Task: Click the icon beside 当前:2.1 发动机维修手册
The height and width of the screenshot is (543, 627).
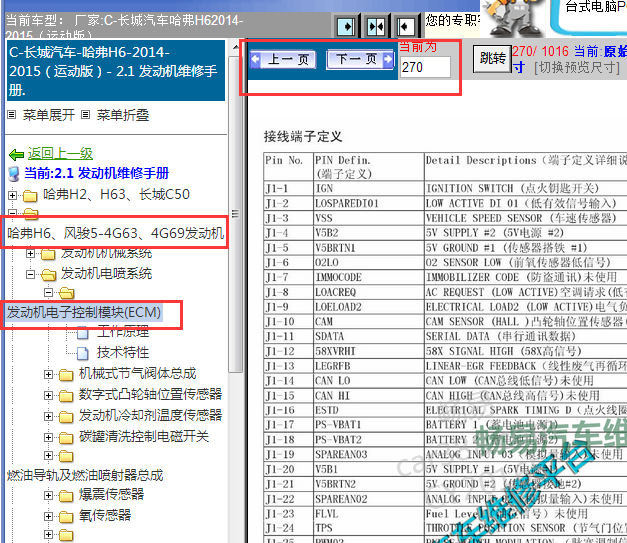Action: [x=14, y=174]
